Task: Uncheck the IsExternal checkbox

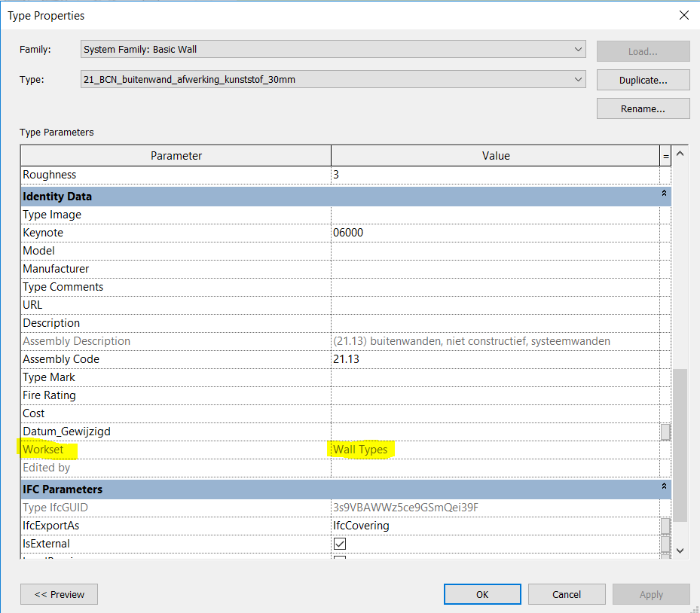Action: click(339, 543)
